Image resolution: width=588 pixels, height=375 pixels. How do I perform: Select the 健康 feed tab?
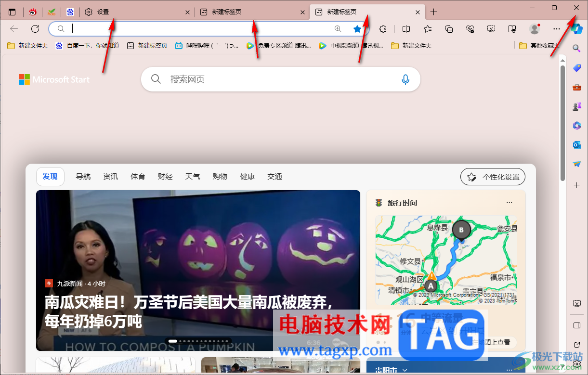coord(248,177)
